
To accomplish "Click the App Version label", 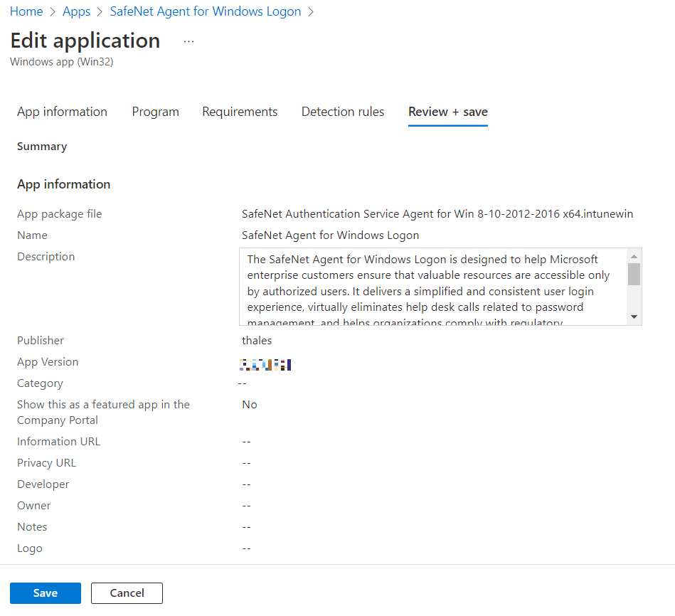I will (x=48, y=362).
